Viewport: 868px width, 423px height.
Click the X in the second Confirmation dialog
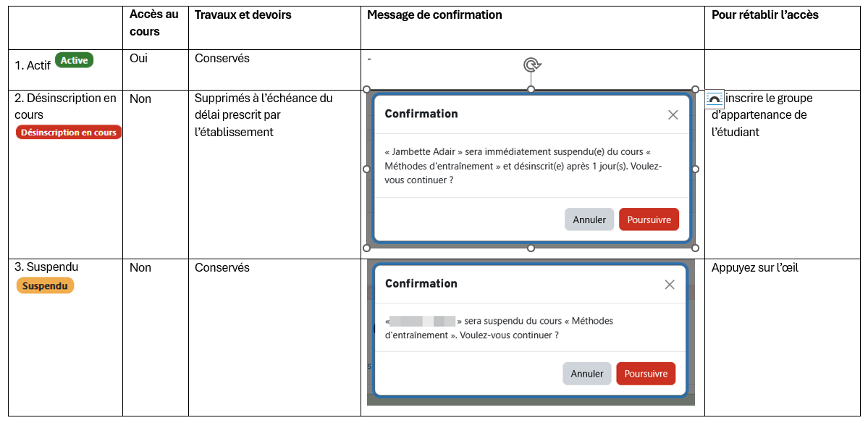coord(670,284)
